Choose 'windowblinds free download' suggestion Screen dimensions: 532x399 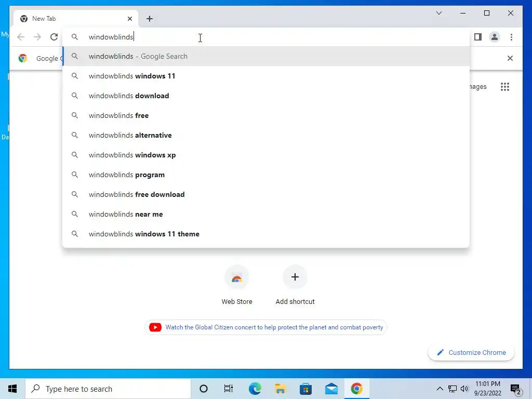pos(266,194)
